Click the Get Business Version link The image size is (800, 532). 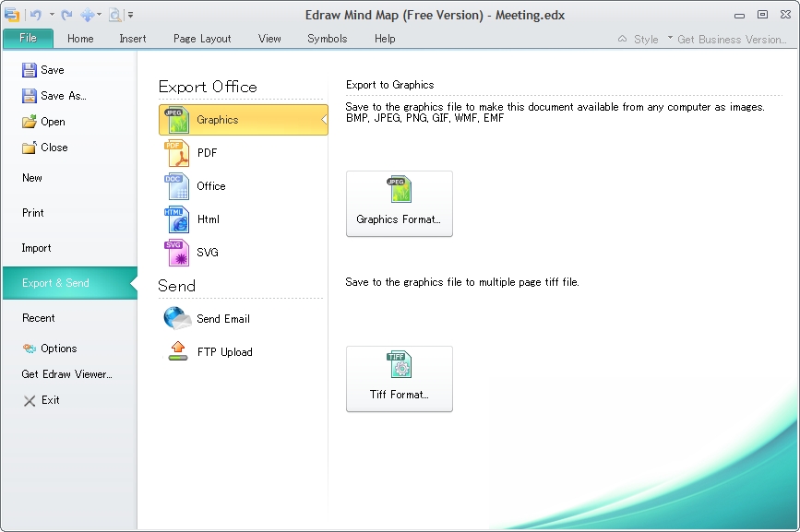(x=732, y=40)
